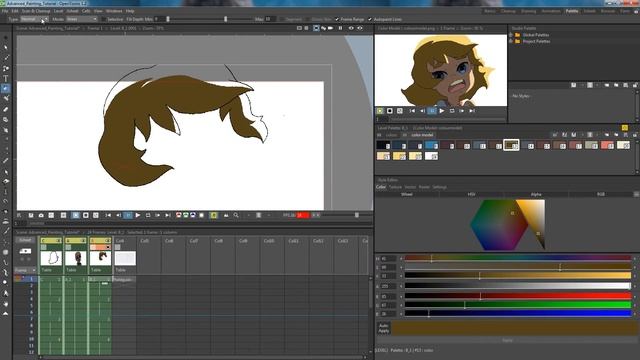Toggle the Auto Apply button in Style Editor
The image size is (640, 360).
click(383, 328)
